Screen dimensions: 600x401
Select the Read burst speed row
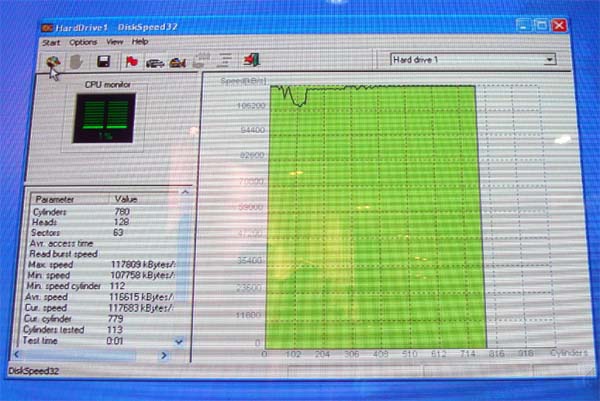coord(101,254)
